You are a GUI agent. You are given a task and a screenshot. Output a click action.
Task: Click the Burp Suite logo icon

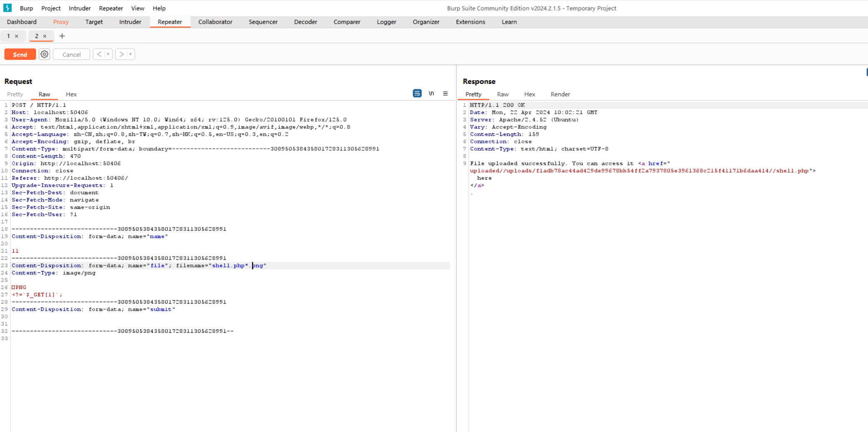pos(7,8)
